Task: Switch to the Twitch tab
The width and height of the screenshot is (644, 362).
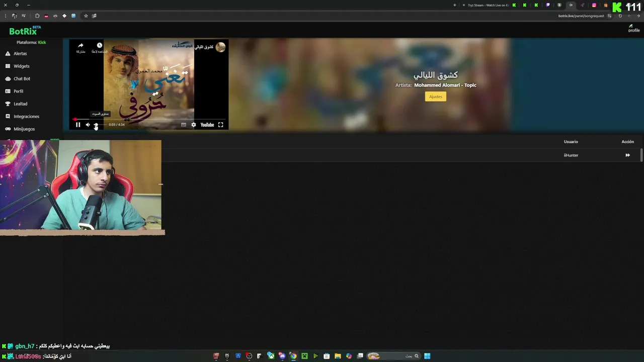Action: pyautogui.click(x=548, y=5)
